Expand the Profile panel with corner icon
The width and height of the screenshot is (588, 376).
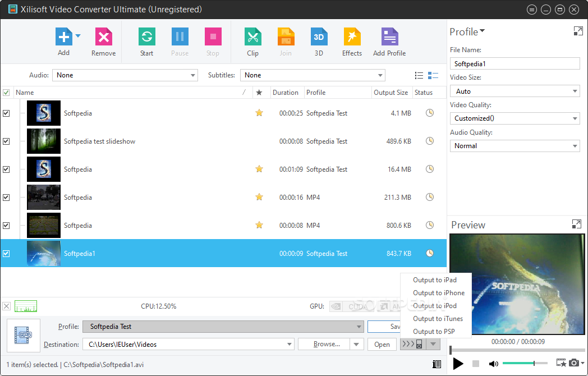click(578, 31)
